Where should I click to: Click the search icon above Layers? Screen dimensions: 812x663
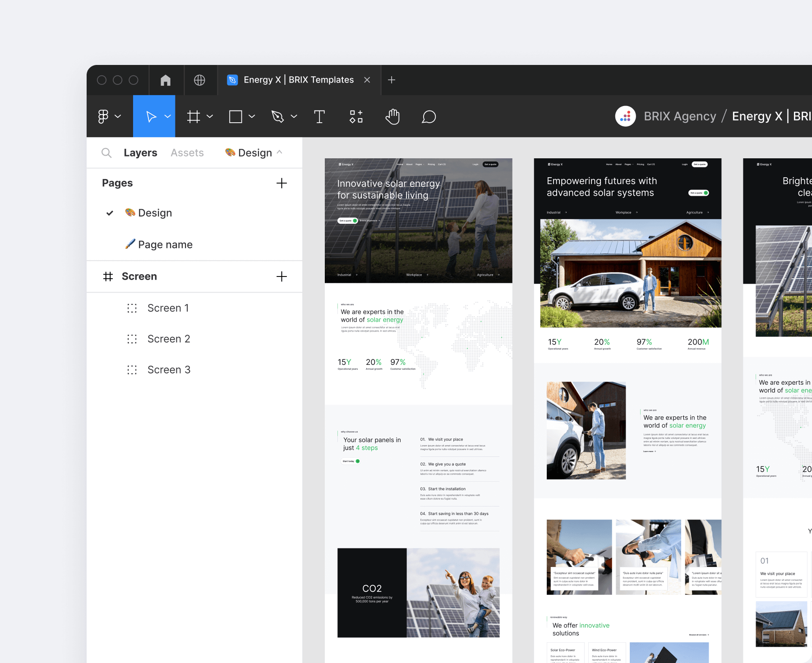tap(106, 152)
